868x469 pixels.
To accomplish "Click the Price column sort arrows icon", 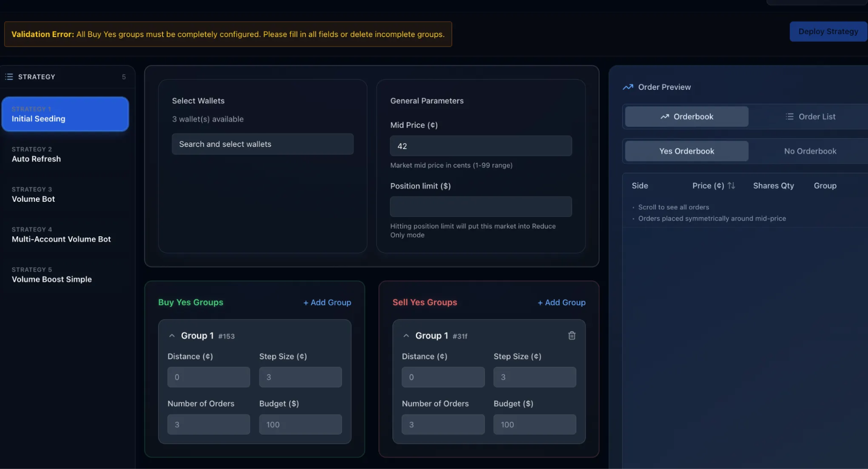I will tap(731, 186).
